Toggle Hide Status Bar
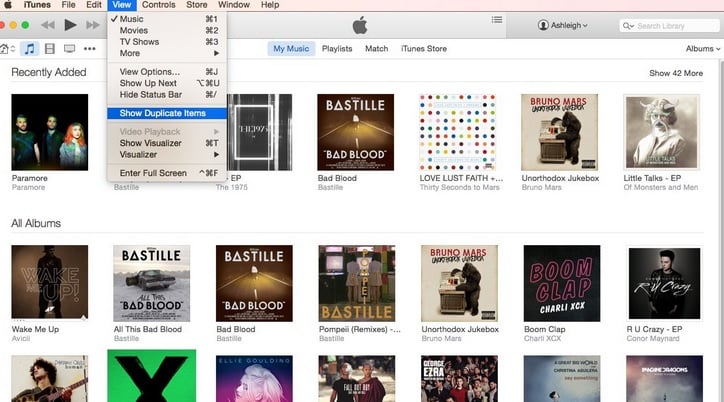 click(167, 95)
